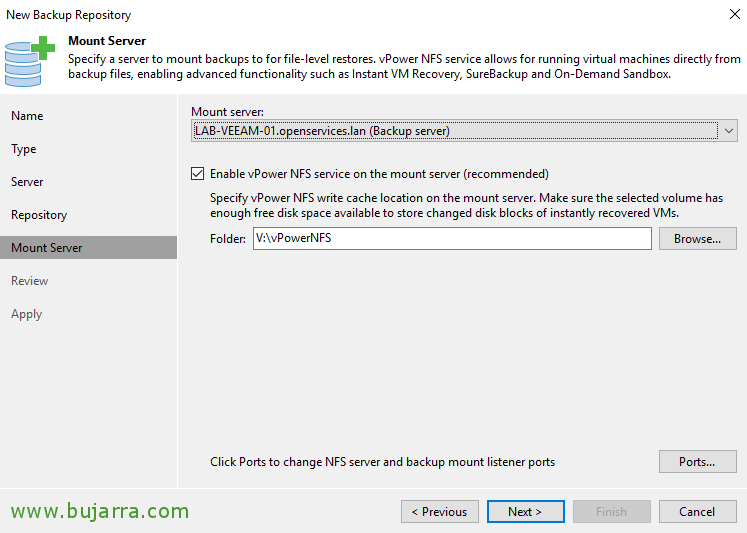Go back with the Previous button

click(440, 512)
